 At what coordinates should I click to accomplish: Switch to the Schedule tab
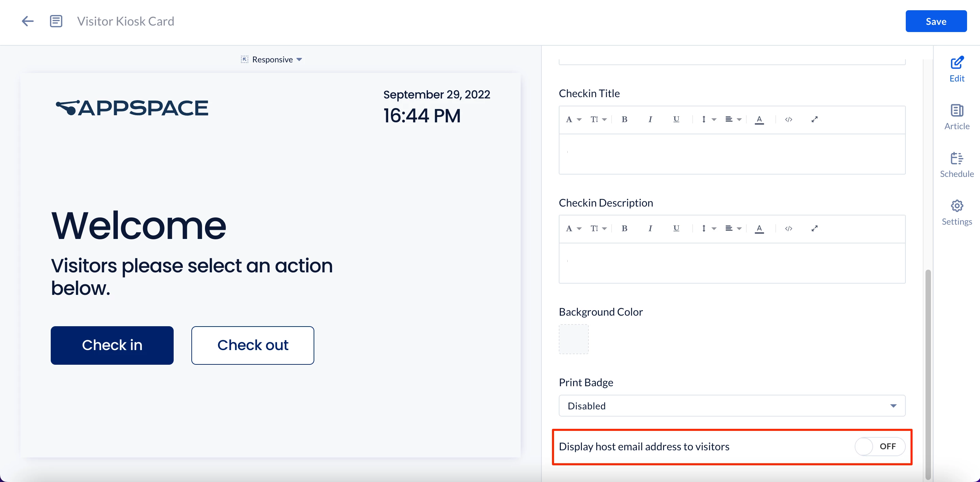point(957,165)
